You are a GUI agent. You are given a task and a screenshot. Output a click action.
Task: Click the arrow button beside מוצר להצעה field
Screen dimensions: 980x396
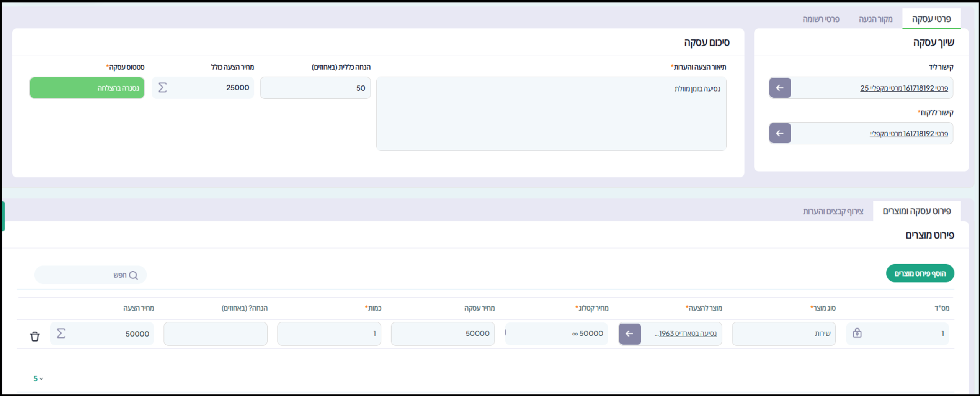(629, 334)
